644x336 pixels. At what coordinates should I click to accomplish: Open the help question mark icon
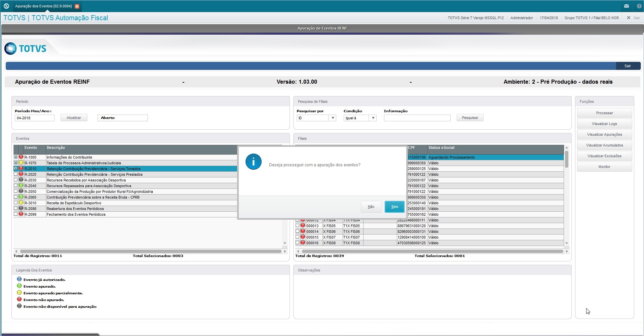point(639,6)
